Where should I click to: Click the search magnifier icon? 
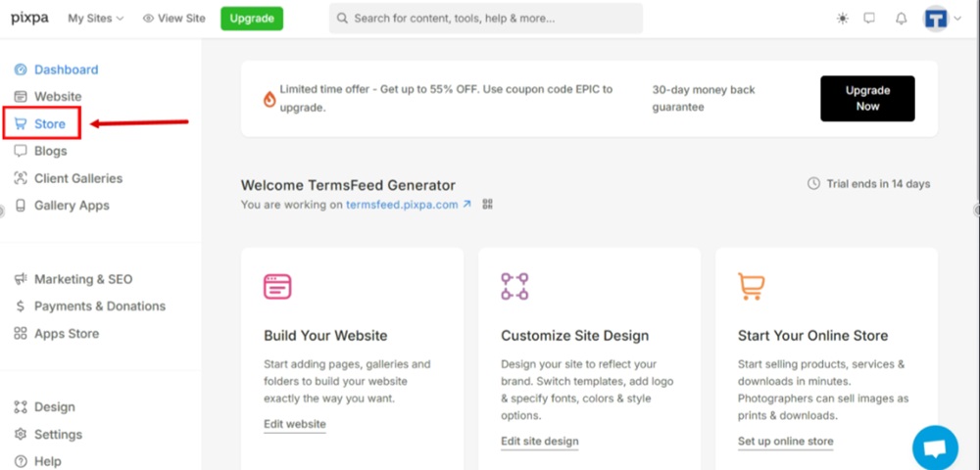(x=342, y=18)
